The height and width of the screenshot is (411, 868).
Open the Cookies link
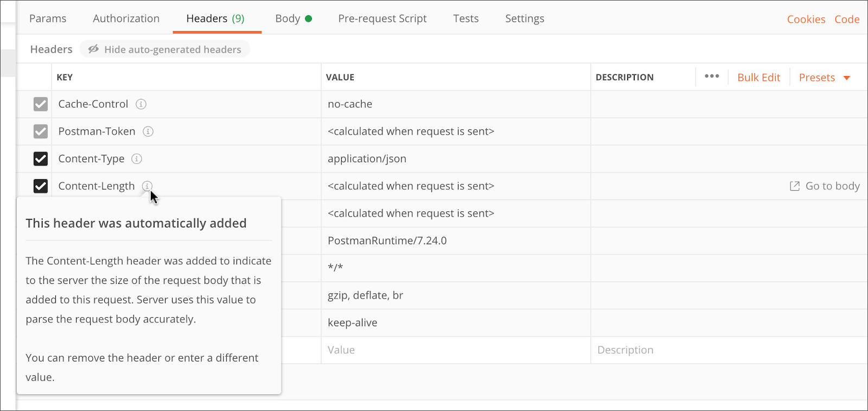pos(806,20)
